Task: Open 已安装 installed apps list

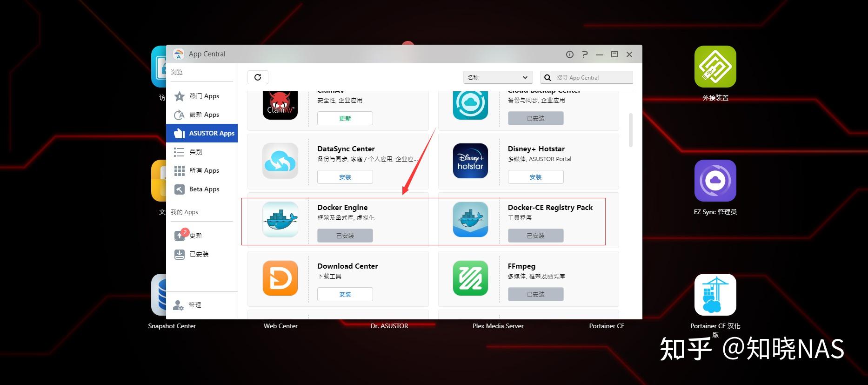Action: 202,254
